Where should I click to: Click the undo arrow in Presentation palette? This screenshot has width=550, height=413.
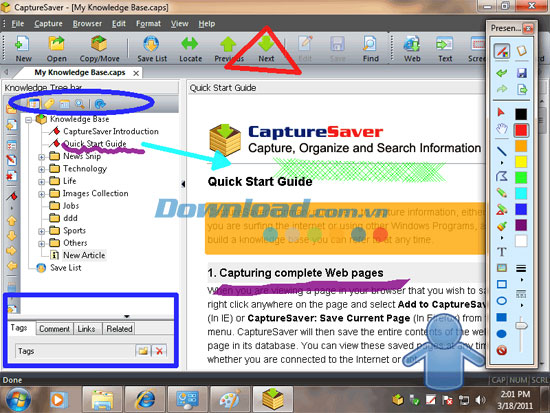pyautogui.click(x=502, y=73)
